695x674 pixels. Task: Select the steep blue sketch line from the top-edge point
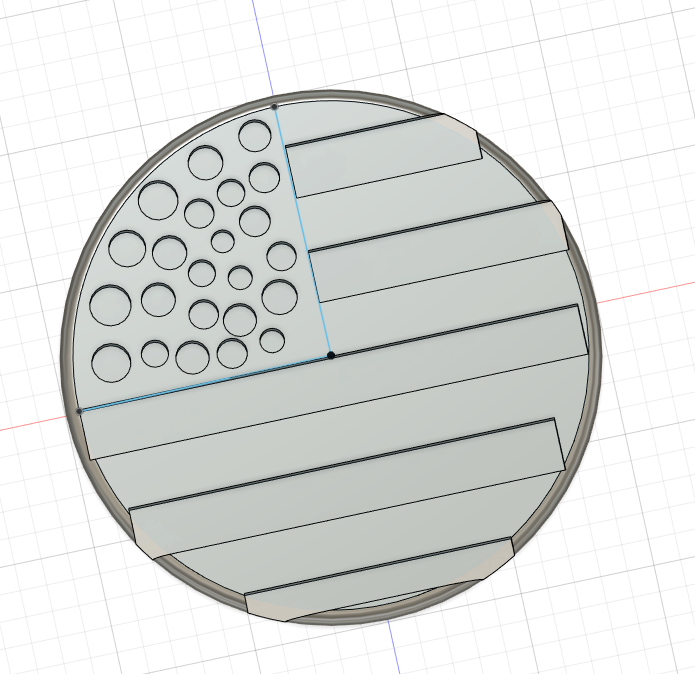302,230
